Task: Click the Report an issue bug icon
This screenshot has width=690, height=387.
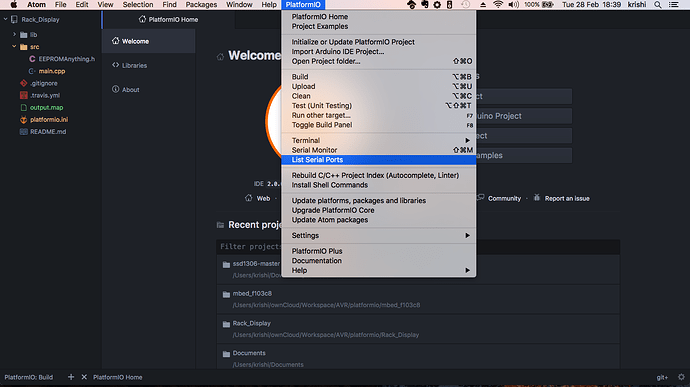Action: [x=536, y=198]
